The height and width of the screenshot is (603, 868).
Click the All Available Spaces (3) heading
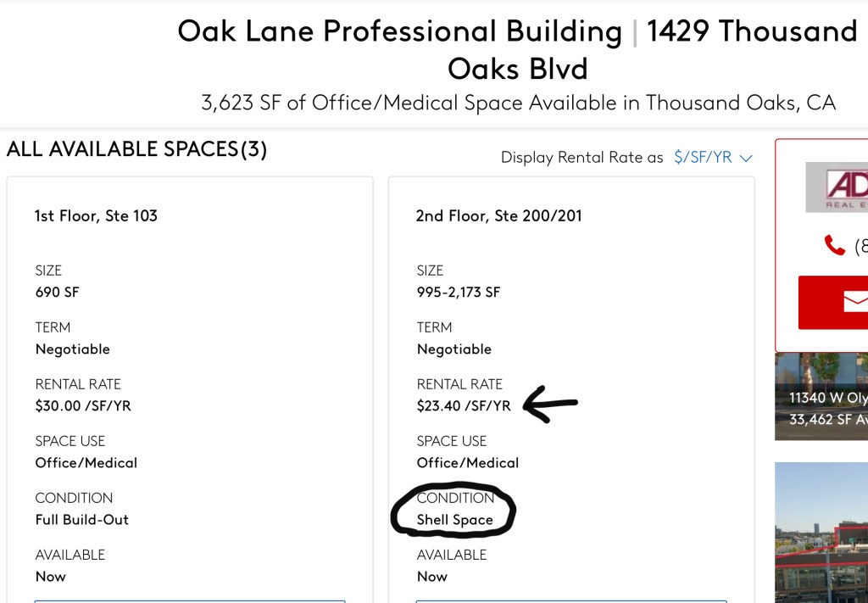coord(137,150)
